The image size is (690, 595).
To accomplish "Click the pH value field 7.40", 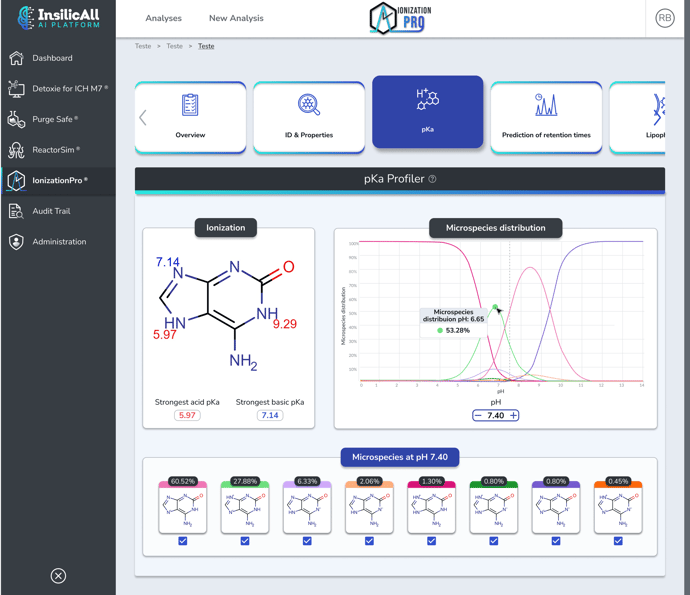I will pos(495,415).
